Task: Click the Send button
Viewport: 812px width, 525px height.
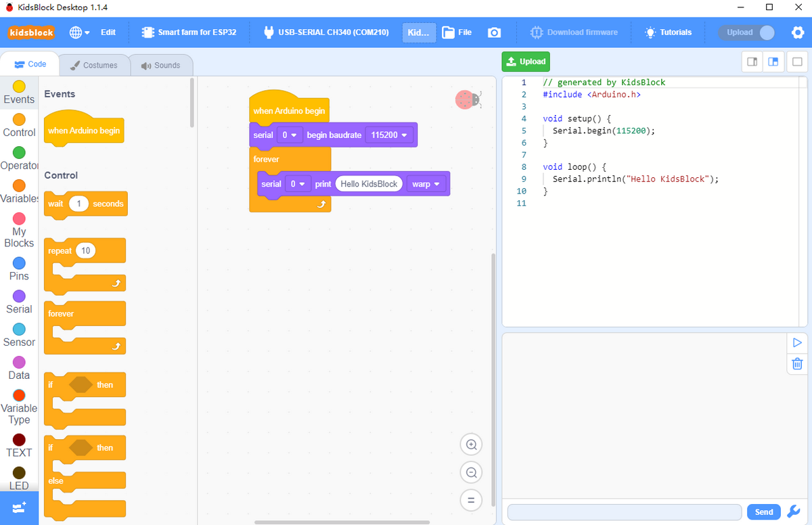Action: [x=764, y=512]
